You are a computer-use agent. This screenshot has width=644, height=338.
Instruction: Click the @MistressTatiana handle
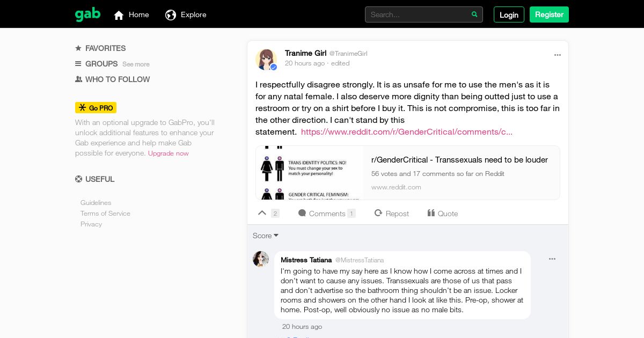[x=360, y=260]
